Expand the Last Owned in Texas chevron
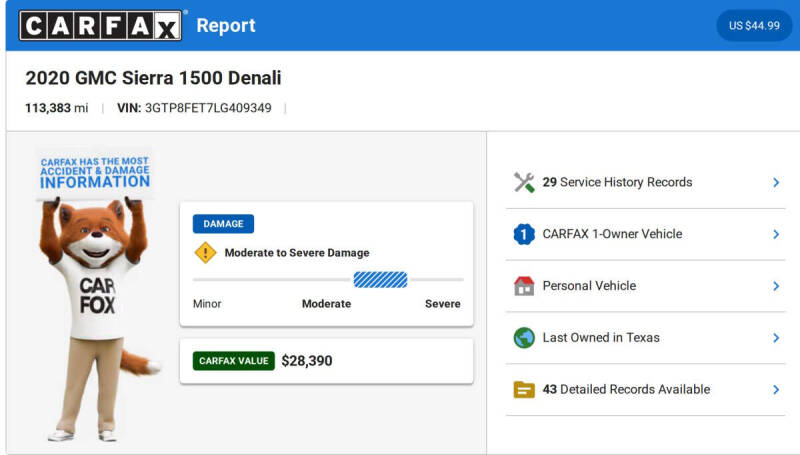 (776, 338)
